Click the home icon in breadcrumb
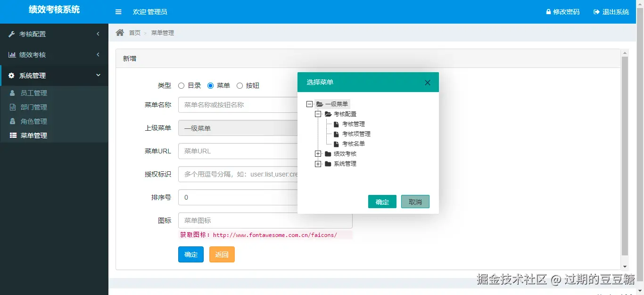 [x=120, y=33]
